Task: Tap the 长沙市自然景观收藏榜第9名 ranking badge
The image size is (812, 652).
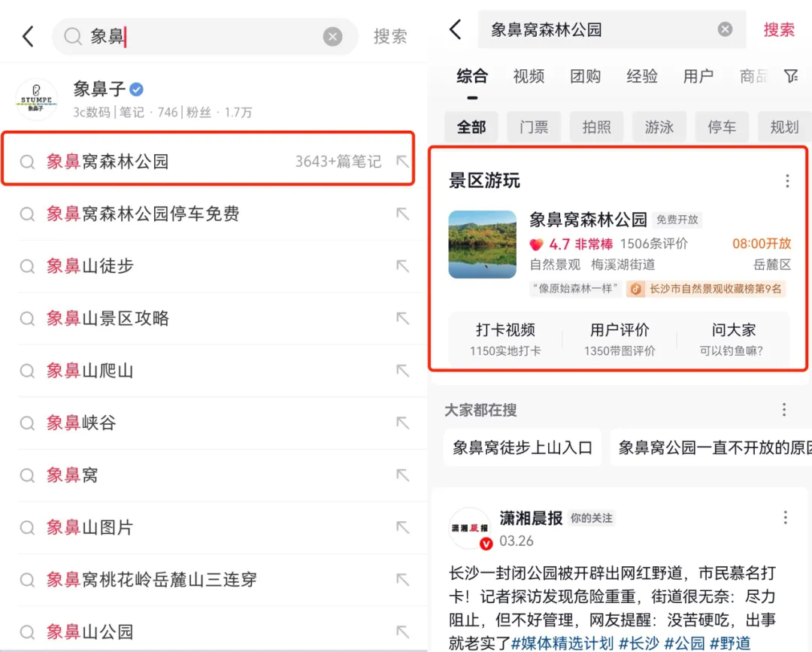Action: click(706, 289)
